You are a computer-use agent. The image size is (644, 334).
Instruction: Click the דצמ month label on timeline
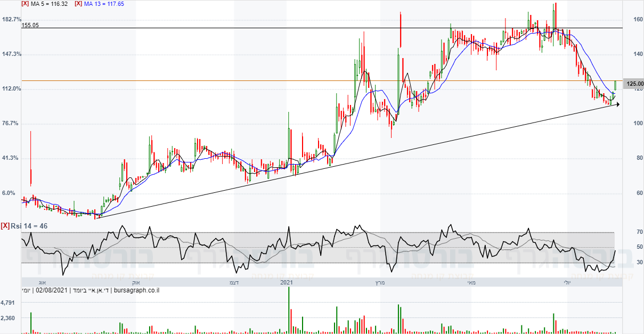(233, 282)
